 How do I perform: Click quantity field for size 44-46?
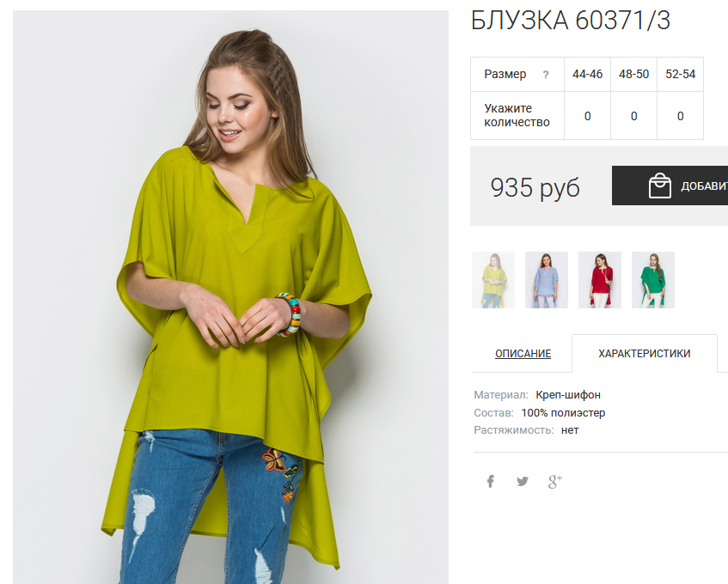click(587, 116)
